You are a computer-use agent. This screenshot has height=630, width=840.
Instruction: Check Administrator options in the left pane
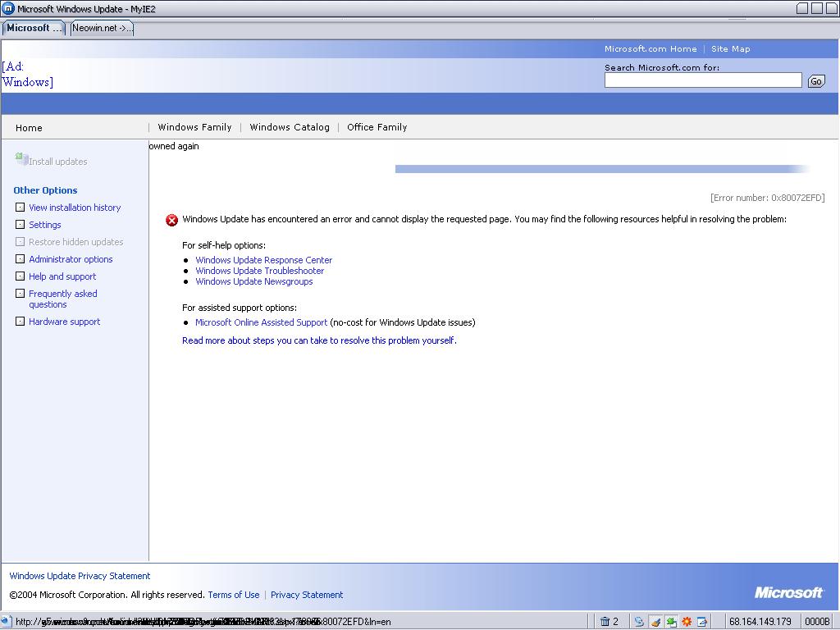[20, 258]
